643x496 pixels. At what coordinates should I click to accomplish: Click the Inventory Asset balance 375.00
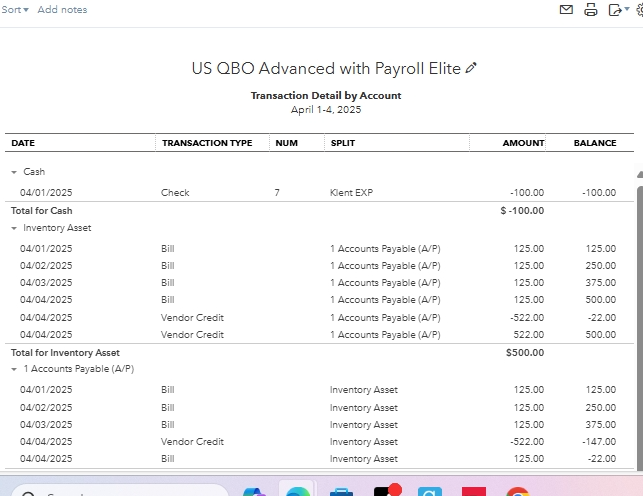click(600, 283)
